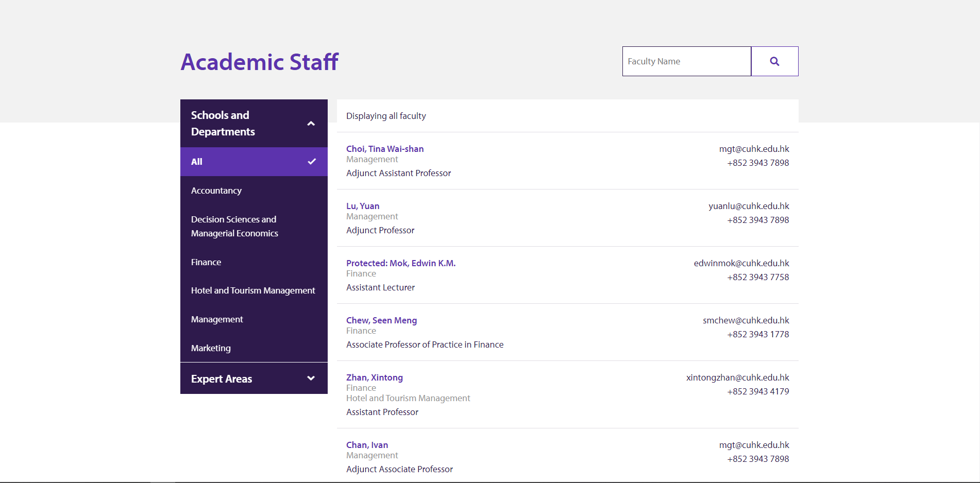
Task: Select the All departments filter
Action: click(x=197, y=162)
